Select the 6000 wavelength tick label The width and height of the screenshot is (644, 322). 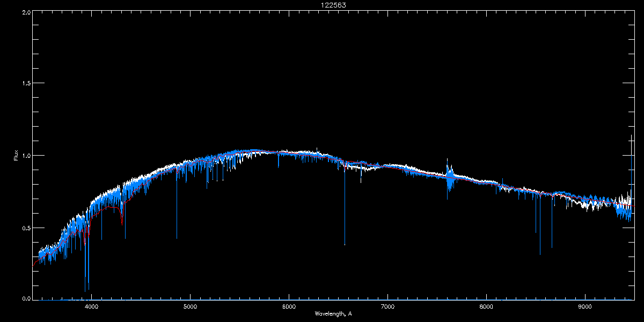[289, 306]
